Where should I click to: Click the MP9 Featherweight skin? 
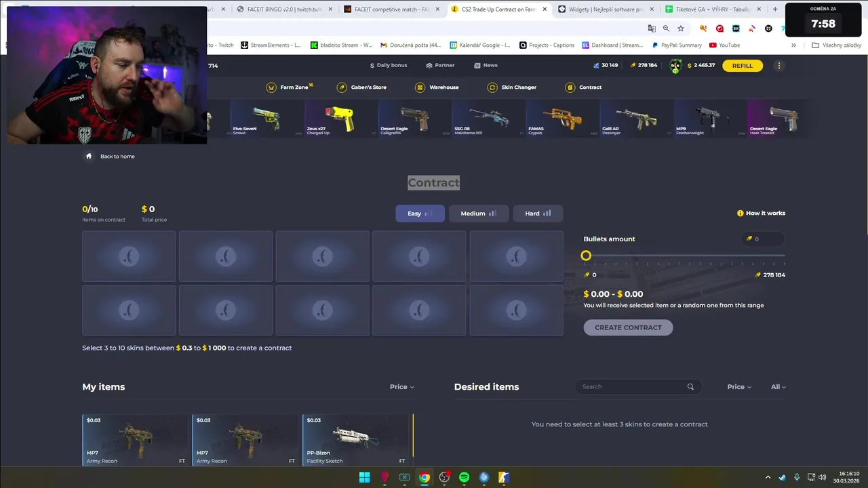pyautogui.click(x=711, y=119)
